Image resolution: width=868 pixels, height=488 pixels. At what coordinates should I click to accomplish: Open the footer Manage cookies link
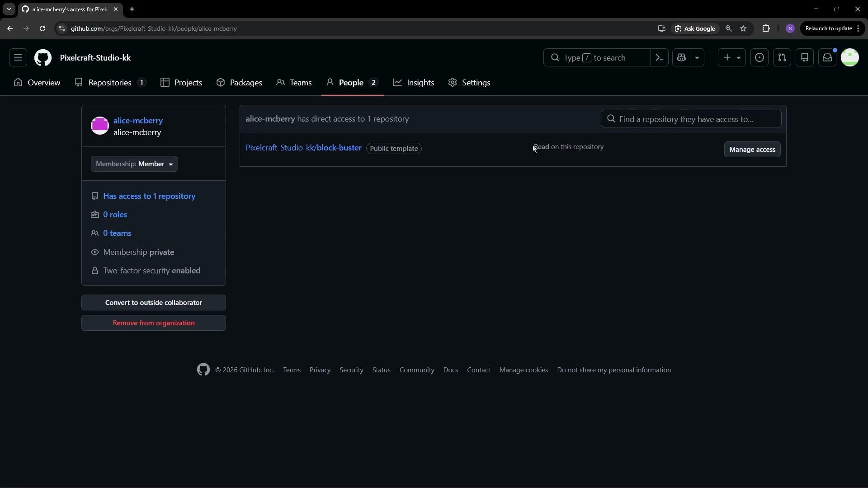point(524,370)
